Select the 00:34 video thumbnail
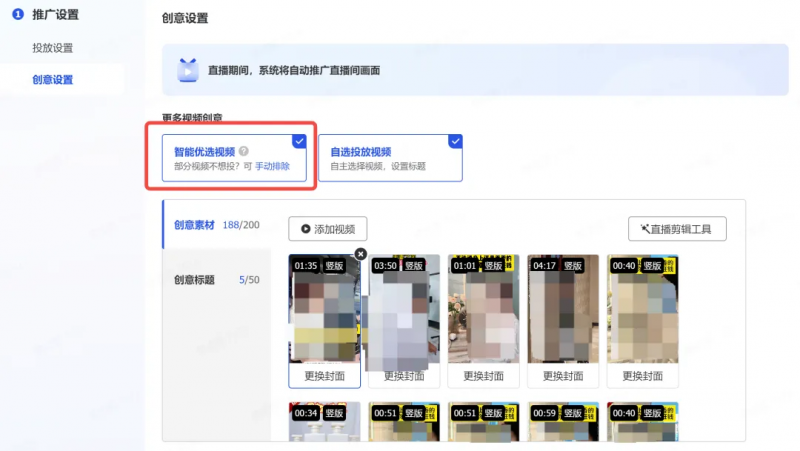 [324, 422]
